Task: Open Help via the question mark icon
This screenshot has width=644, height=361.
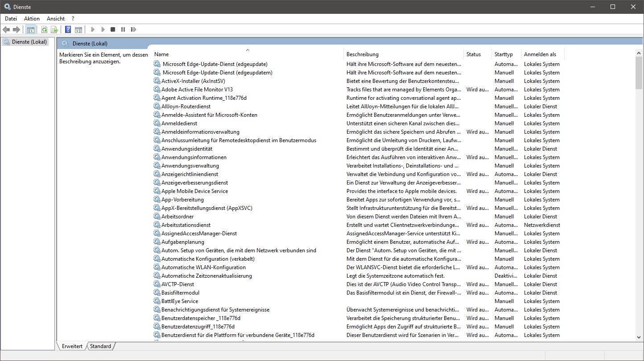Action: tap(68, 29)
